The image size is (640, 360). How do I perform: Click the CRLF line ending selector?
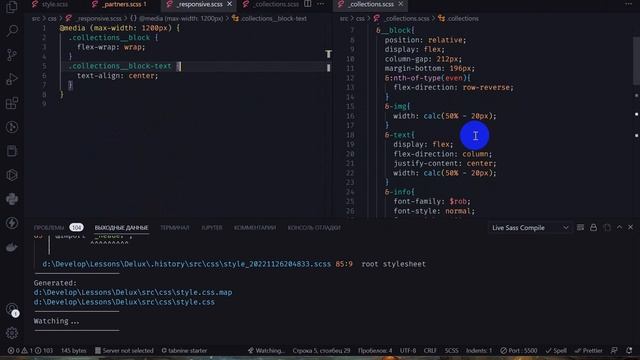click(x=430, y=351)
